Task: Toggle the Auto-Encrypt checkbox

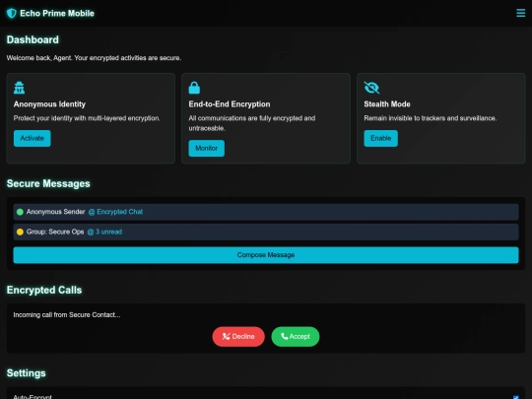Action: click(x=515, y=397)
